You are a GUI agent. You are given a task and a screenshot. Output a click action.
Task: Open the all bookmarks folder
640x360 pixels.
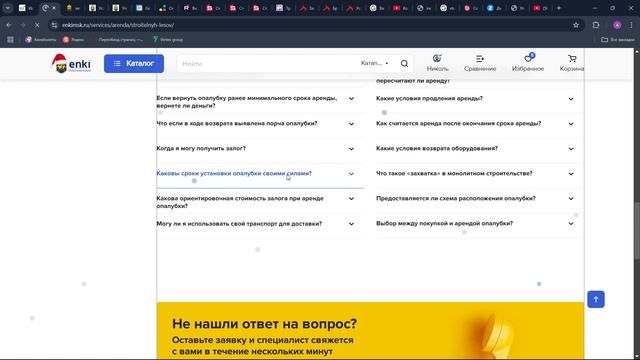[x=618, y=40]
